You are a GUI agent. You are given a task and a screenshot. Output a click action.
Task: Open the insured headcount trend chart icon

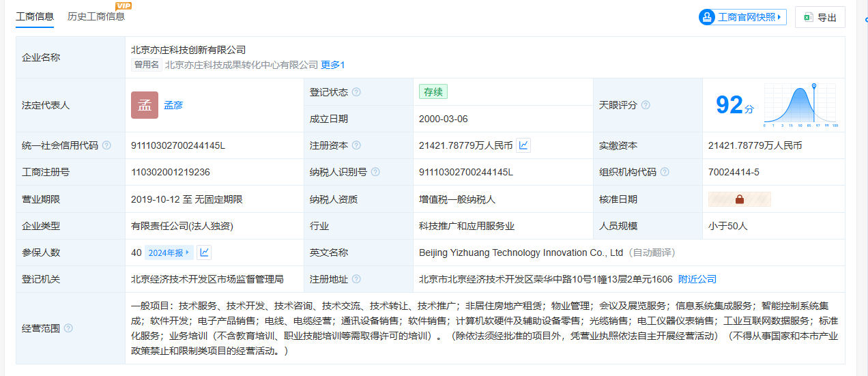204,252
